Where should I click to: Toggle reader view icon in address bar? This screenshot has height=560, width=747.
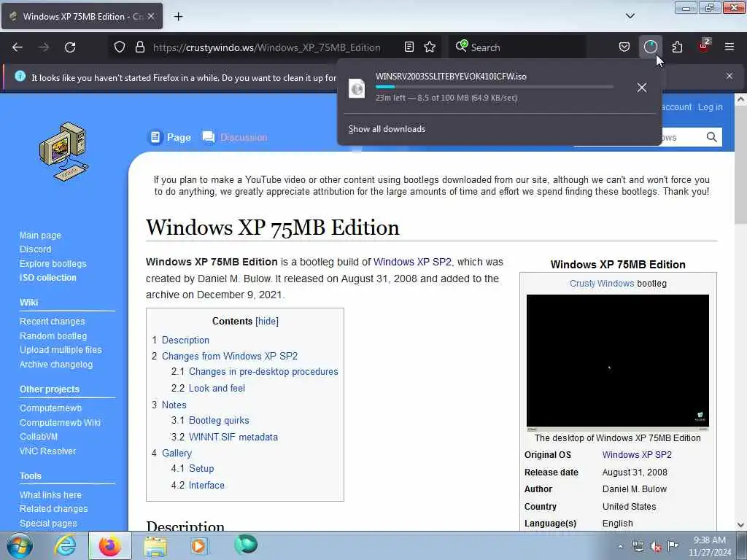[409, 47]
